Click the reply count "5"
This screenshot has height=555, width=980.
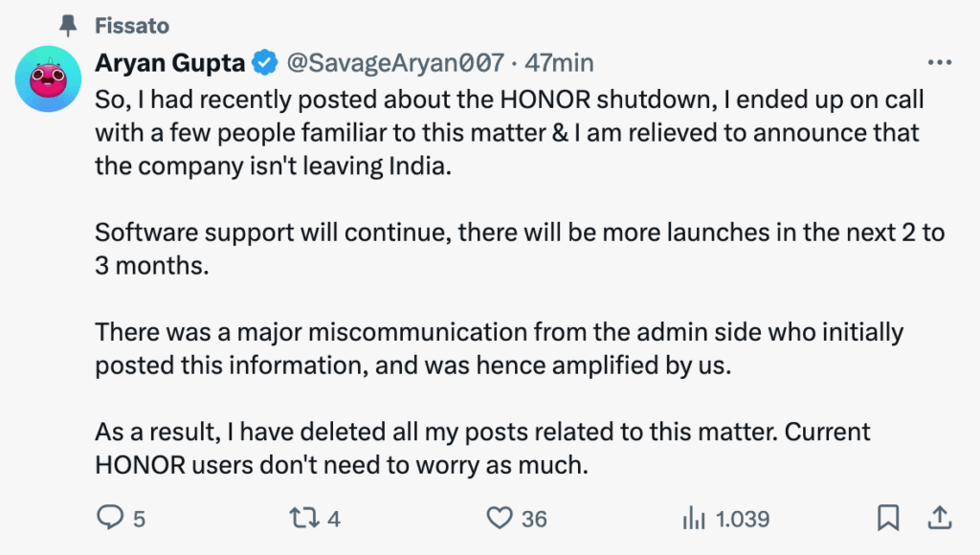[139, 519]
